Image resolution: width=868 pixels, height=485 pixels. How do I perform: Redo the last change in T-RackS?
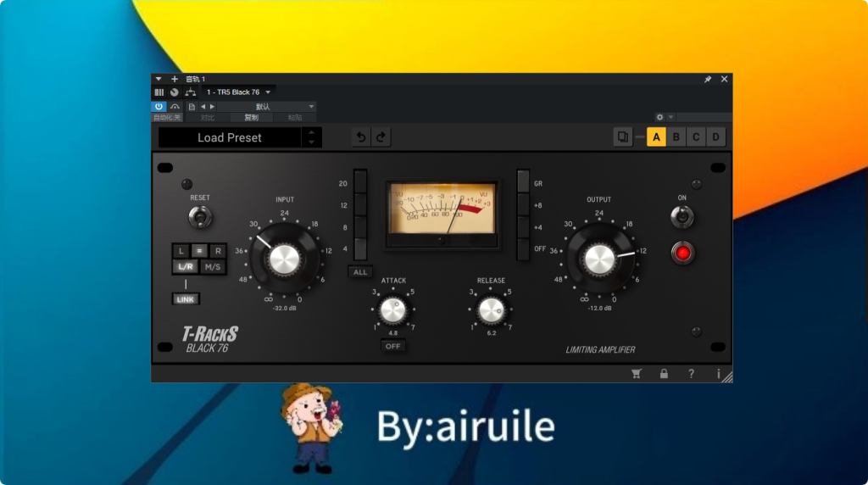[381, 137]
